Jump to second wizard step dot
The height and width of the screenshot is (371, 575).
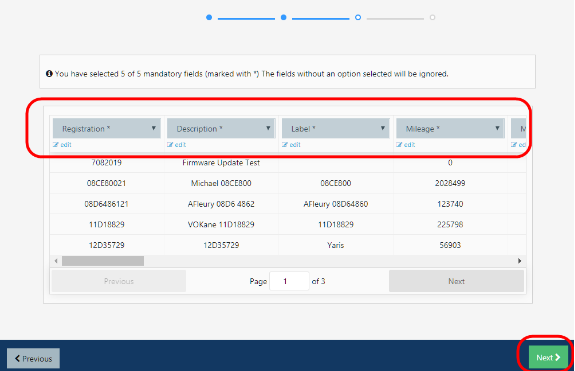coord(283,17)
